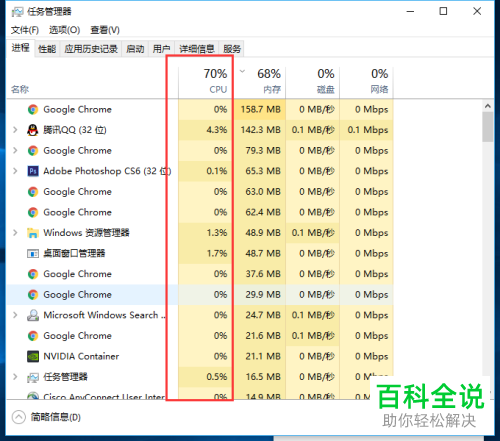Click the 桌面窗口管理器 process icon

click(x=33, y=254)
